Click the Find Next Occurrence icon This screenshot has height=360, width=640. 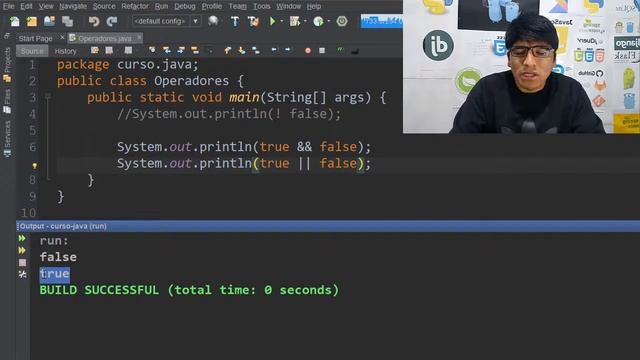(181, 50)
